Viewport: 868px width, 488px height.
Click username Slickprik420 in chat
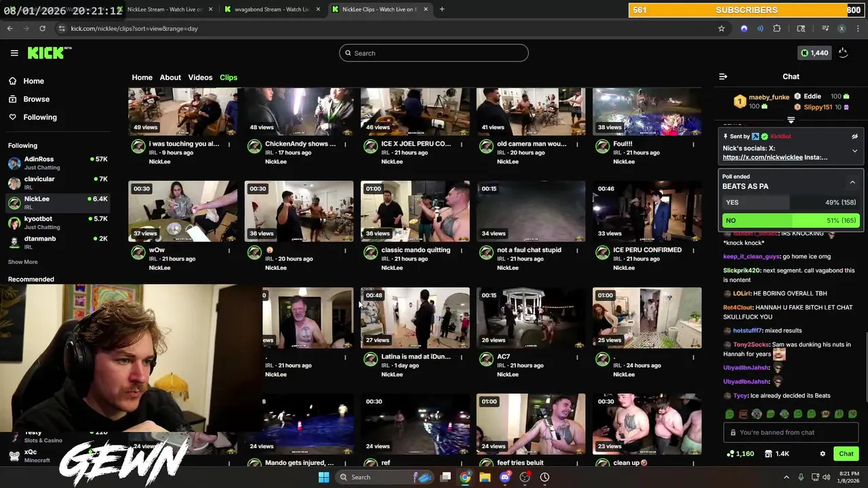(742, 270)
